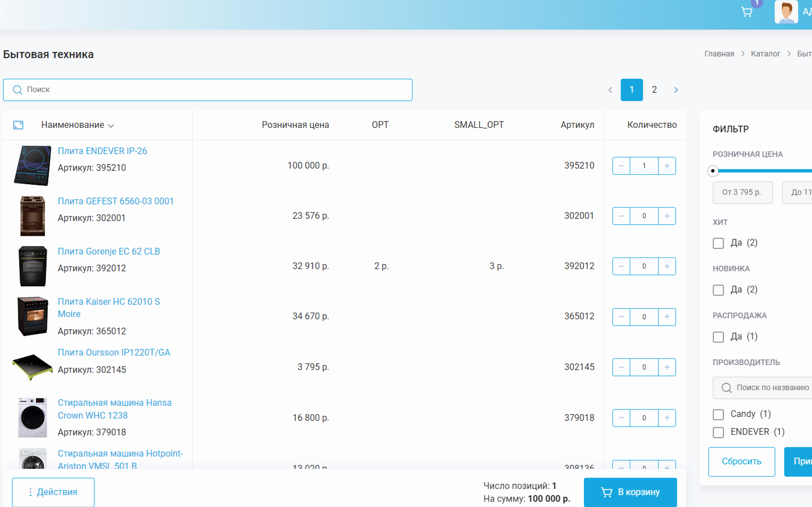
Task: Check the ENDEVER manufacturer filter
Action: point(718,433)
